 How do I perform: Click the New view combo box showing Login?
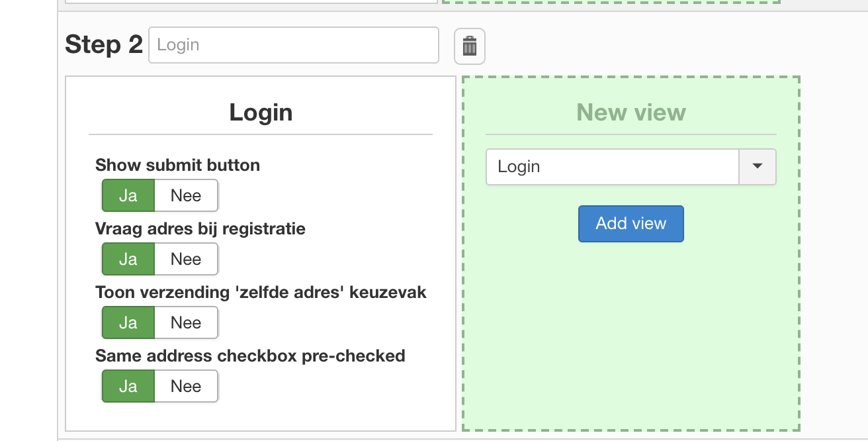pos(612,167)
